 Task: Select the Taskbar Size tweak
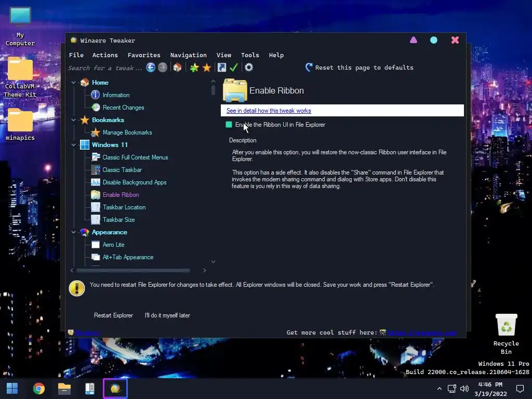click(x=119, y=220)
